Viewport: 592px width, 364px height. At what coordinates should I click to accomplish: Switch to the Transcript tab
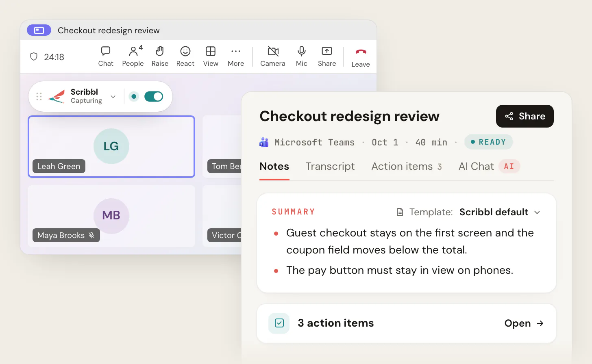click(x=330, y=167)
